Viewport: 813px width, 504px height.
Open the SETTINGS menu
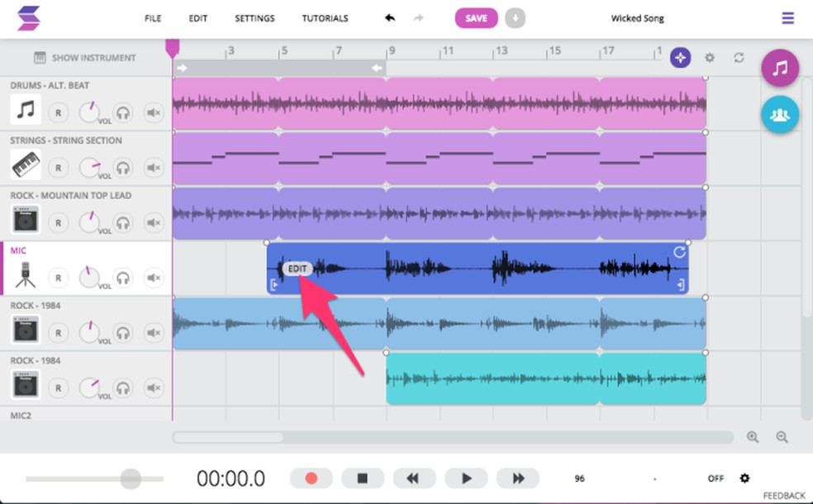click(254, 17)
